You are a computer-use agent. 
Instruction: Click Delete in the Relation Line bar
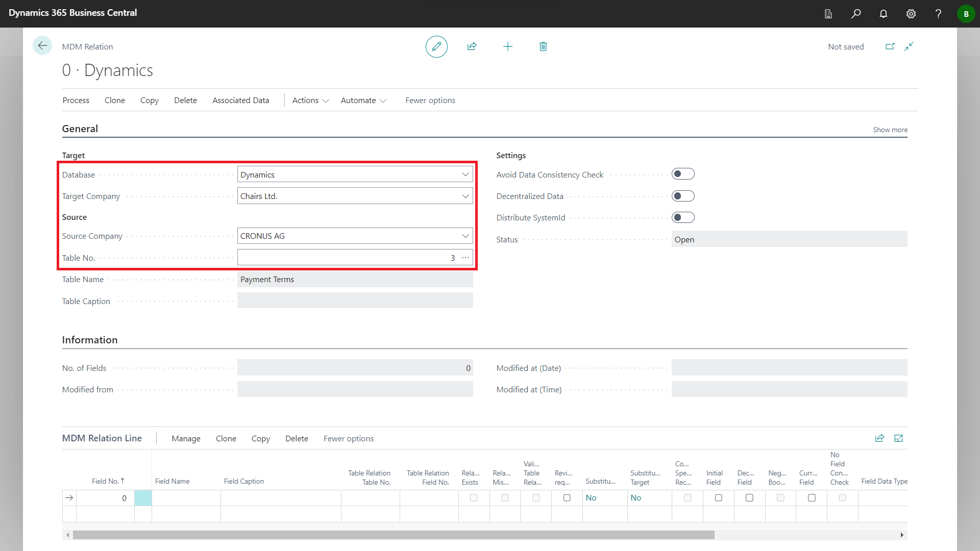[x=297, y=439]
